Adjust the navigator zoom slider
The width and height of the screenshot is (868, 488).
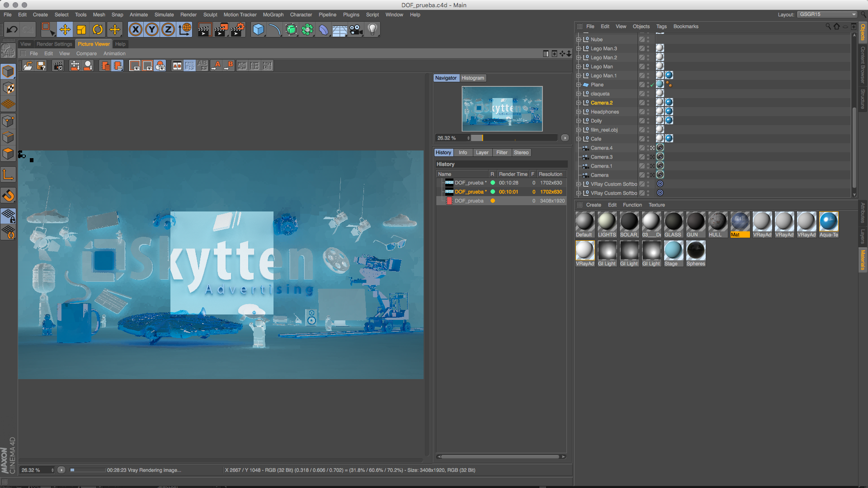point(514,138)
